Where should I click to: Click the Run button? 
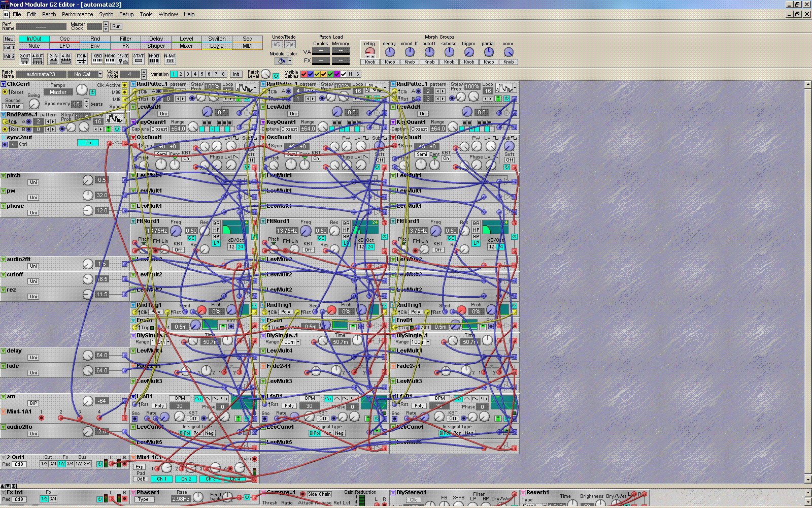(116, 26)
